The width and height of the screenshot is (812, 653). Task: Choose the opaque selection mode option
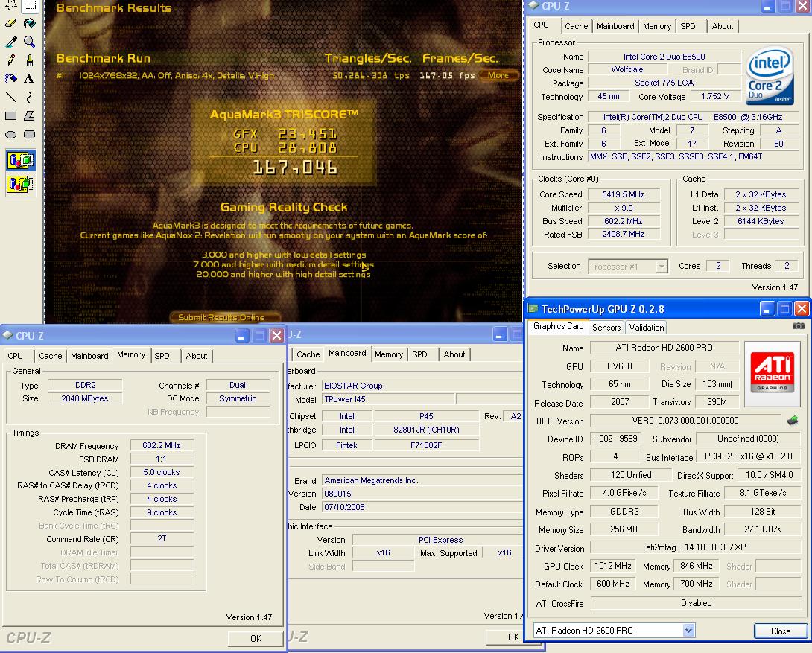point(20,160)
